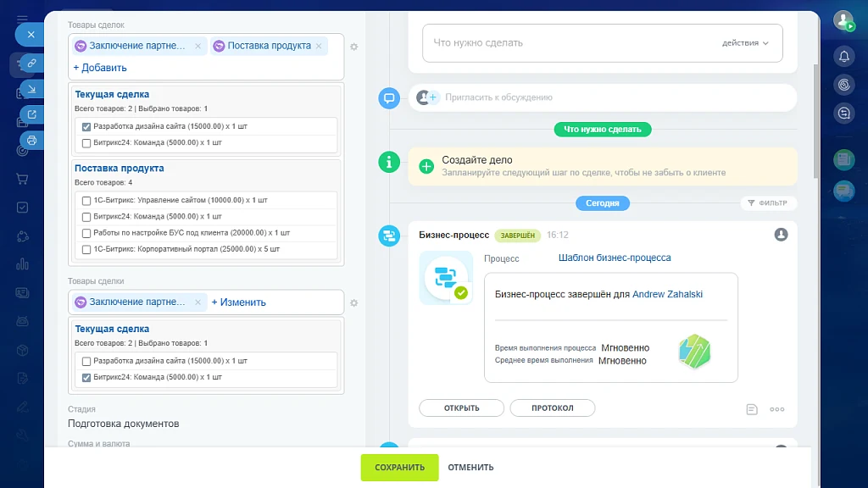The image size is (868, 488).
Task: Click green plus next to Создайте дело
Action: coord(426,166)
